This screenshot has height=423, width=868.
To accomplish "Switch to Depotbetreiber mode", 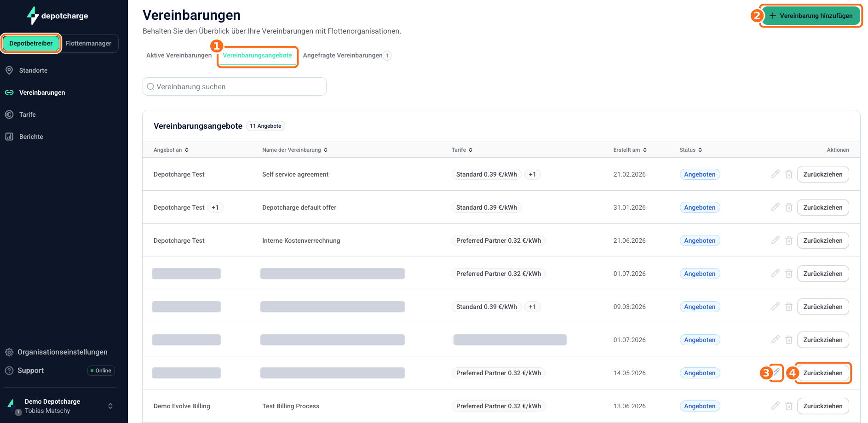I will 31,43.
